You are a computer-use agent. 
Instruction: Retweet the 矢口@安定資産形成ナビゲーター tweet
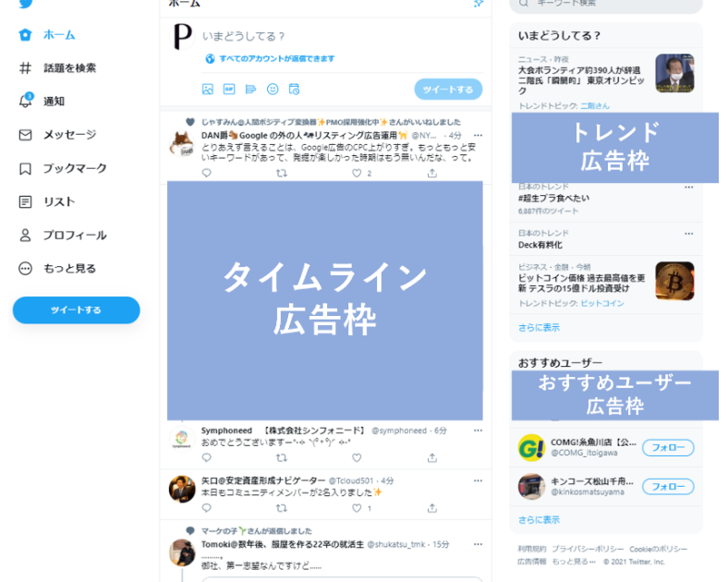(x=282, y=508)
